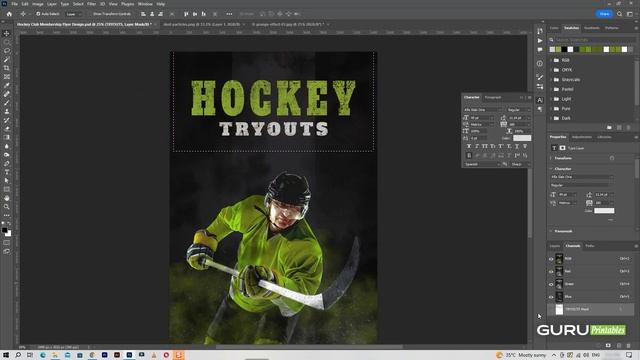
Task: Expand the Transform section in Properties
Action: (551, 158)
